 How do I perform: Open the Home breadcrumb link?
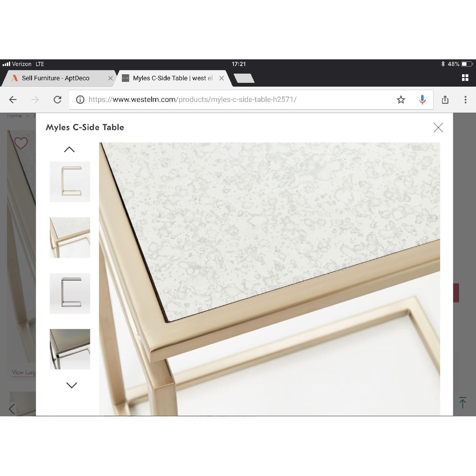tap(14, 116)
